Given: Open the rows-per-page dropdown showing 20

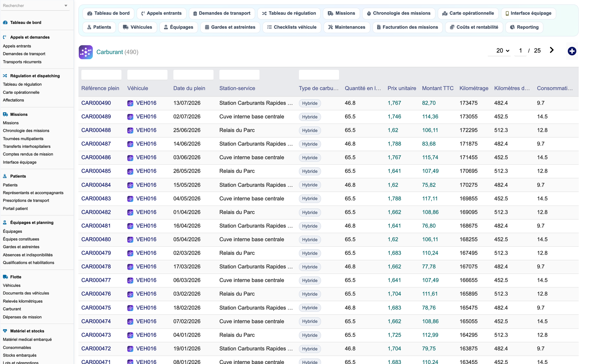Looking at the screenshot, I should tap(502, 50).
